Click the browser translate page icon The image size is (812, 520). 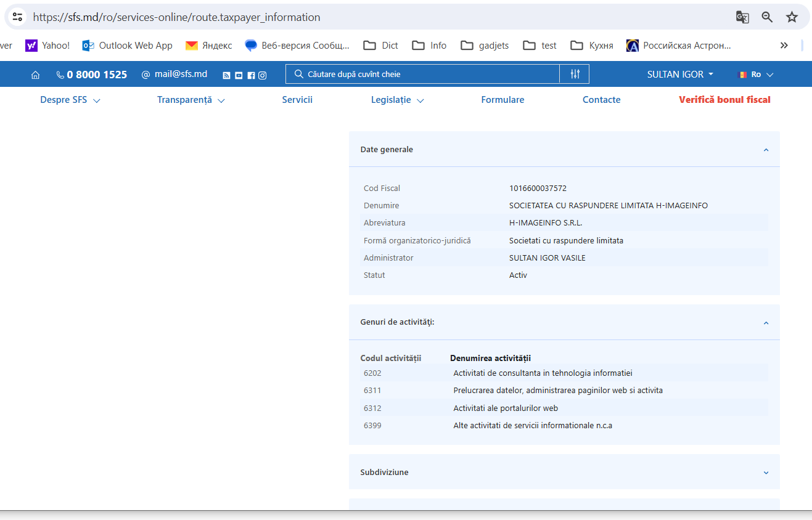(742, 17)
